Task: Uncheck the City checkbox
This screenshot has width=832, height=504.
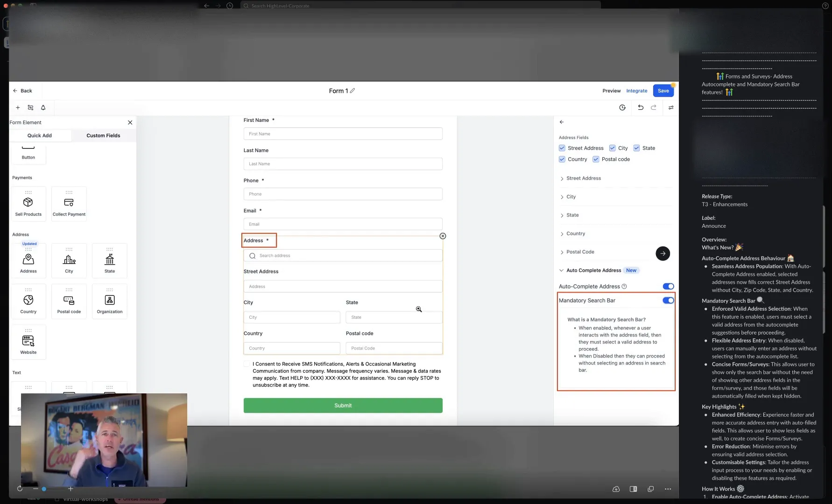Action: 613,148
